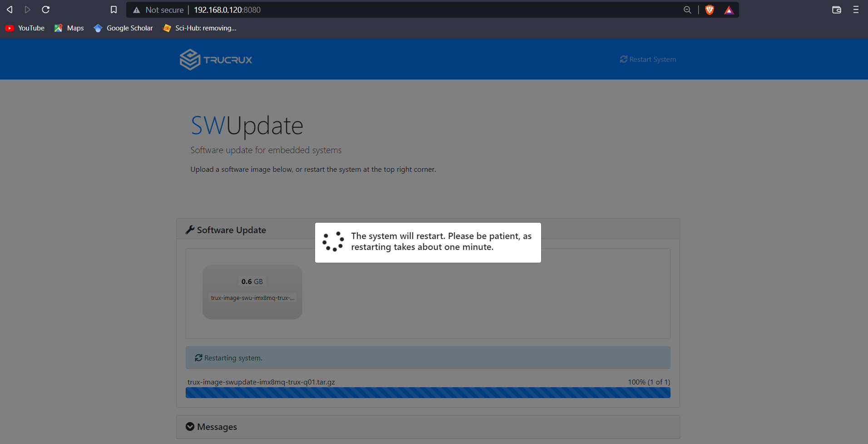Click the 100% (1 of 1) progress text

(x=649, y=382)
